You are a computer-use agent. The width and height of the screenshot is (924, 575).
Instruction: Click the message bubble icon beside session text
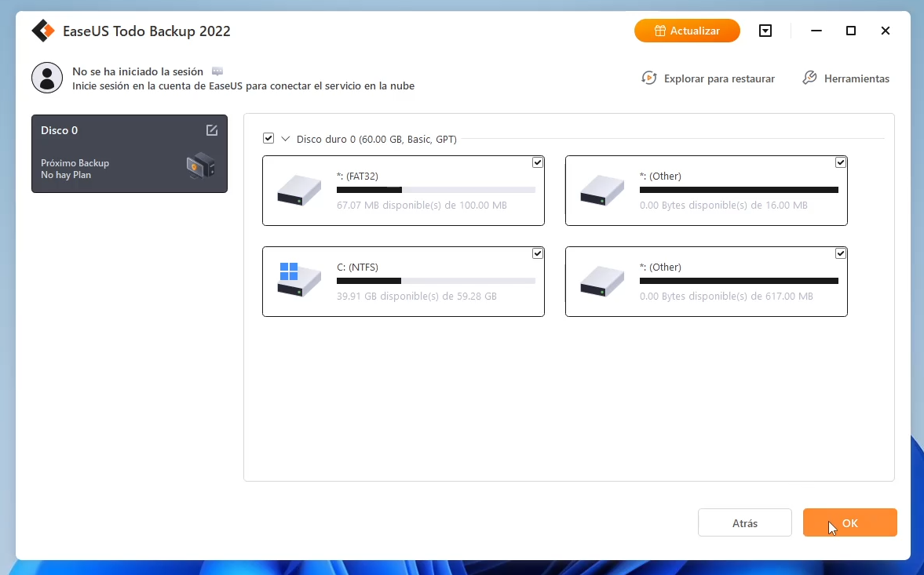(217, 71)
